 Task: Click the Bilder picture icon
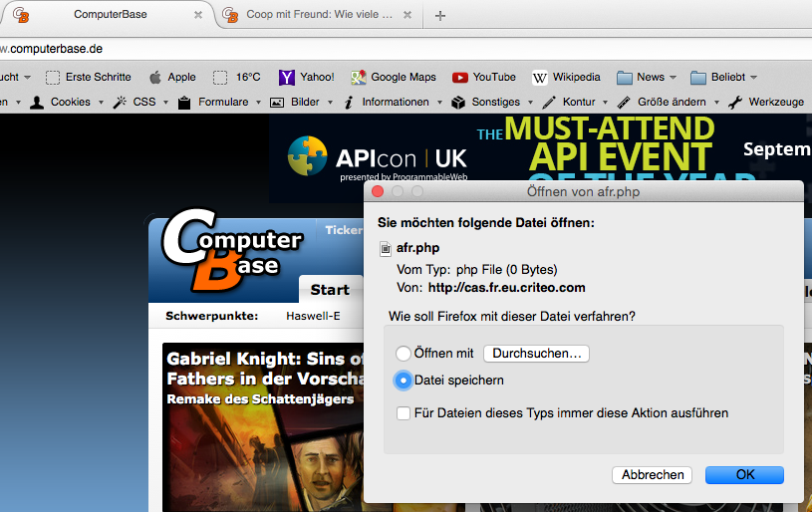[277, 103]
